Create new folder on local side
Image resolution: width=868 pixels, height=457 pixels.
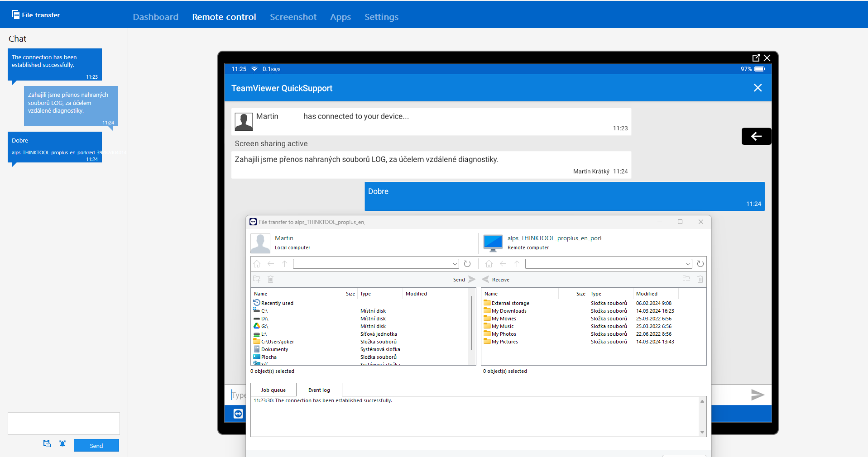(x=257, y=279)
